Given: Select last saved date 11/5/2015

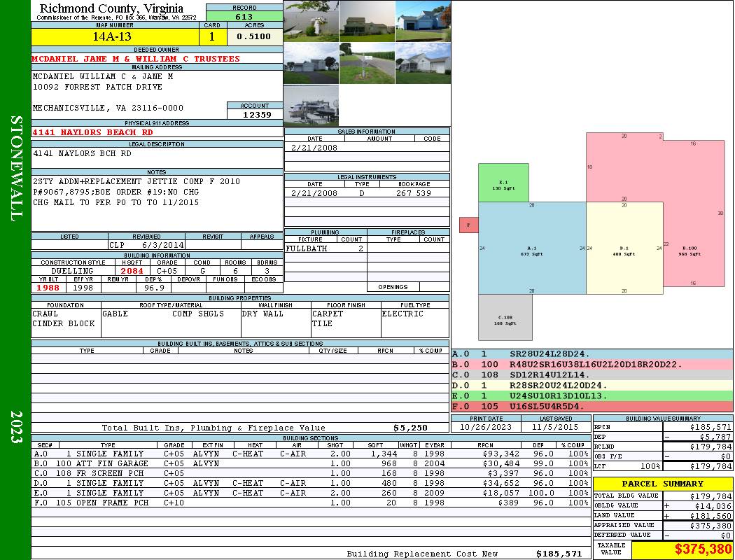Looking at the screenshot, I should [x=556, y=427].
